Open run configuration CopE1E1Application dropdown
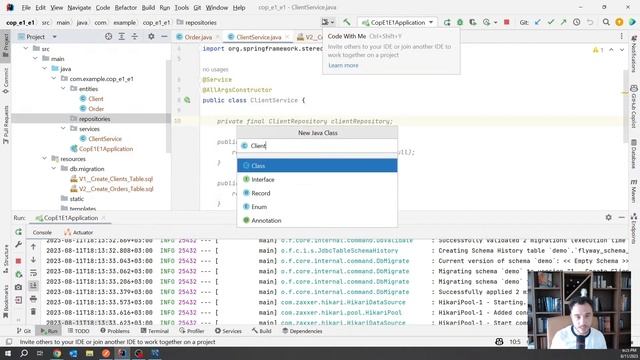The width and height of the screenshot is (640, 360). click(398, 22)
